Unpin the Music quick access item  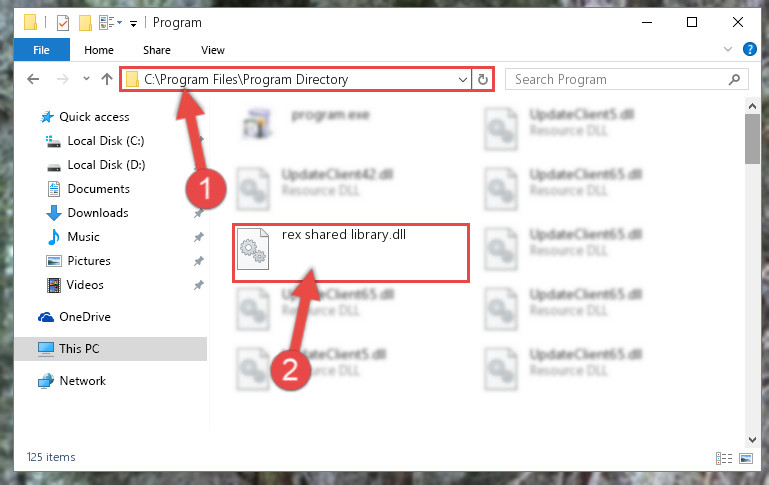[199, 237]
